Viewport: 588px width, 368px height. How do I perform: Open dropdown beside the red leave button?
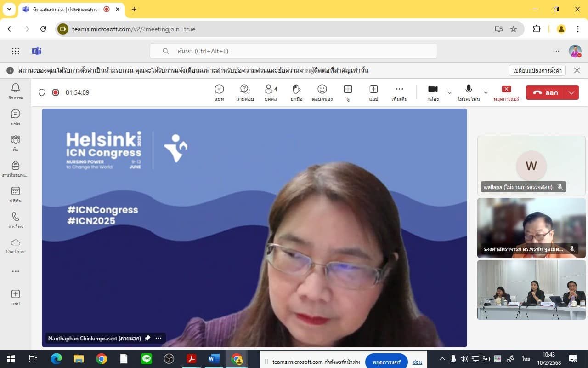click(571, 92)
